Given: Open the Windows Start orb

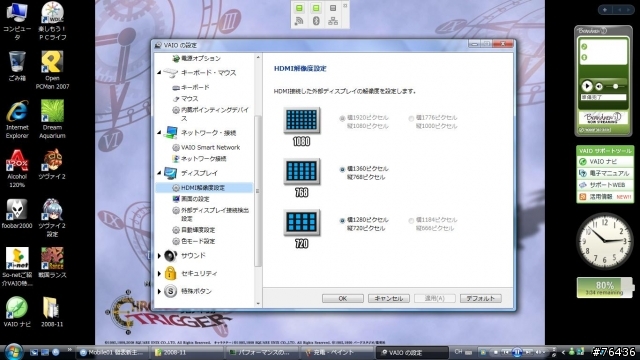Looking at the screenshot, I should 13,352.
